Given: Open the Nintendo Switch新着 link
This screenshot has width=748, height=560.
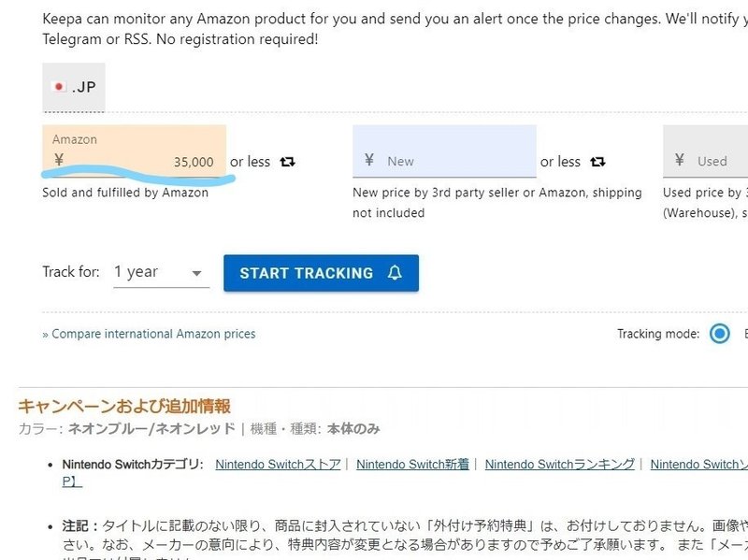Looking at the screenshot, I should (x=412, y=465).
